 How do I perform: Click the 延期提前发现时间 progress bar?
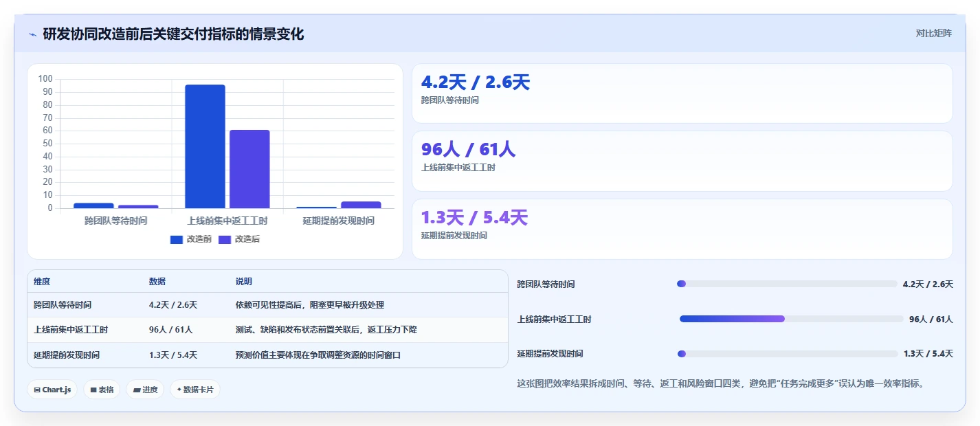(x=787, y=354)
